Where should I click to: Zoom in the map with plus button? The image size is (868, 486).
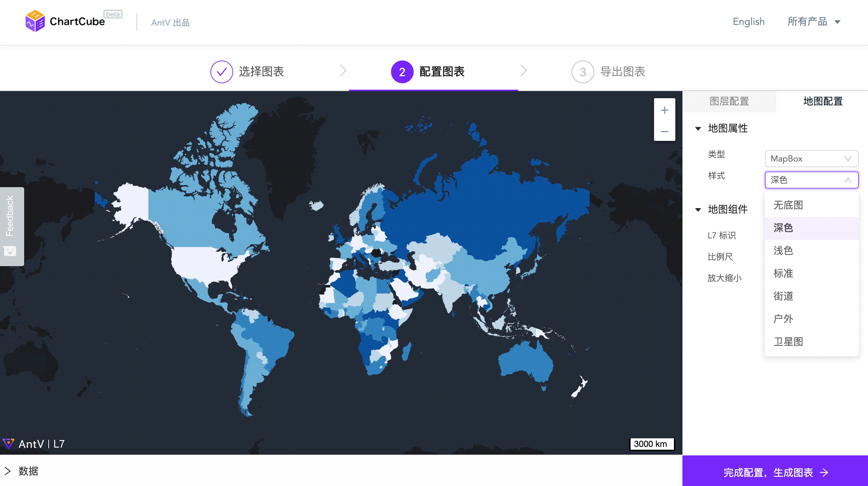(x=664, y=110)
